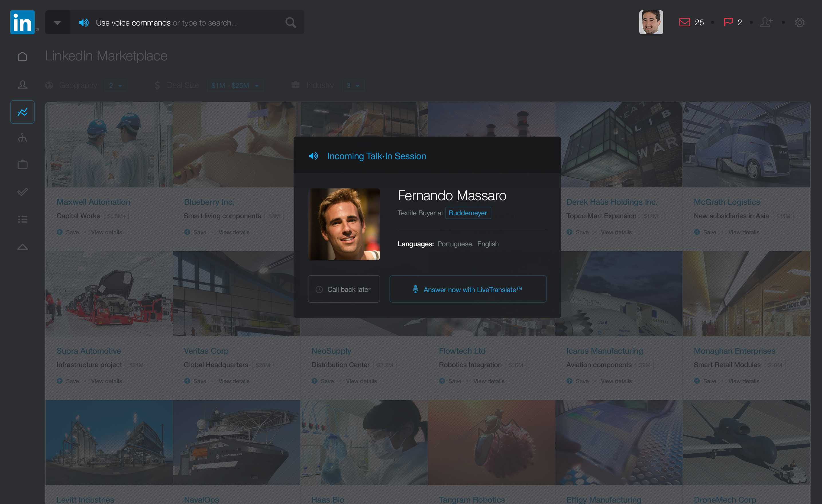Open the Geography filter dropdown

coord(115,86)
